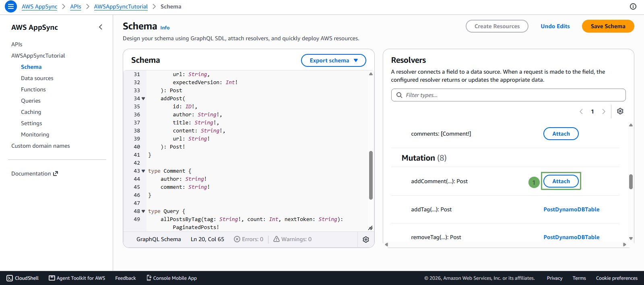Select Schema in the side navigation
Viewport: 644px width, 285px height.
click(31, 67)
